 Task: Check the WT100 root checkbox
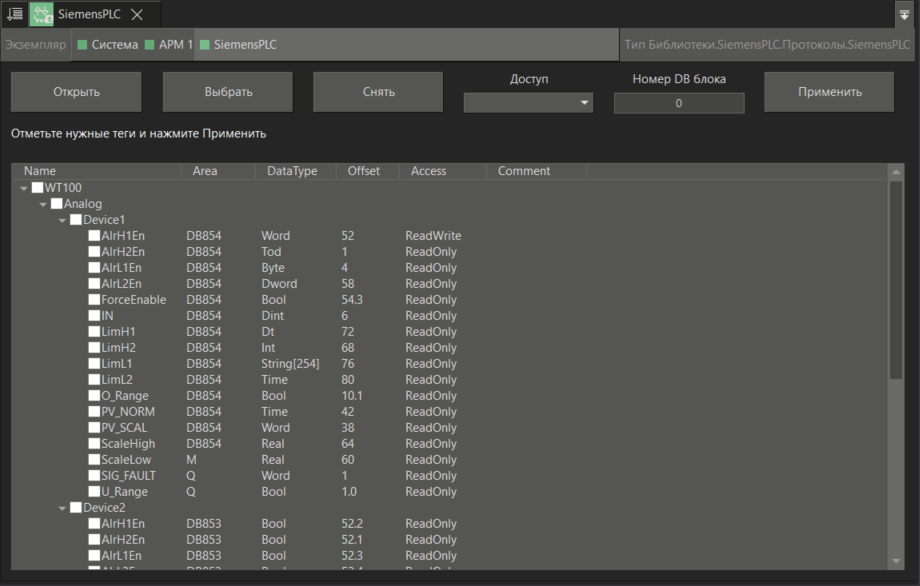coord(37,187)
